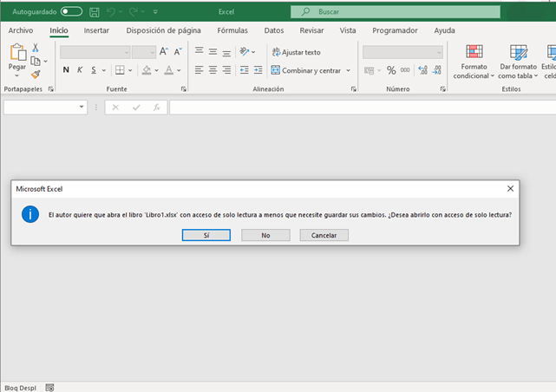
Task: Click the align right icon
Action: point(226,70)
